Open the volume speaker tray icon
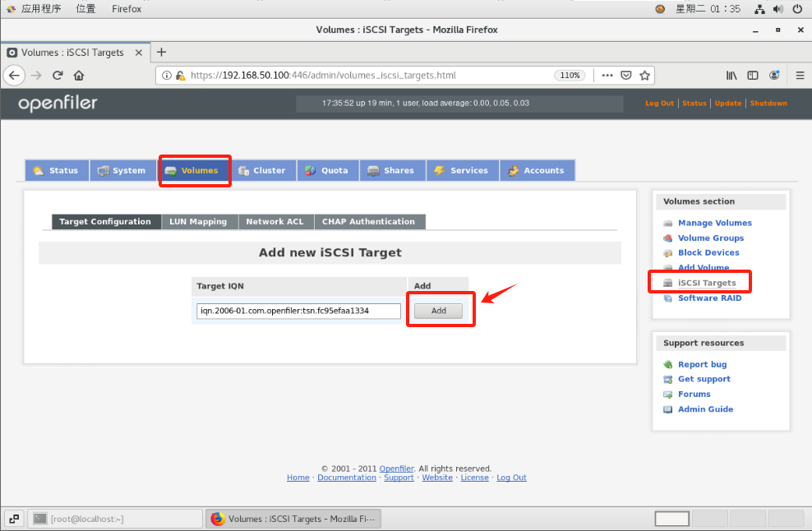The width and height of the screenshot is (812, 531). 778,9
